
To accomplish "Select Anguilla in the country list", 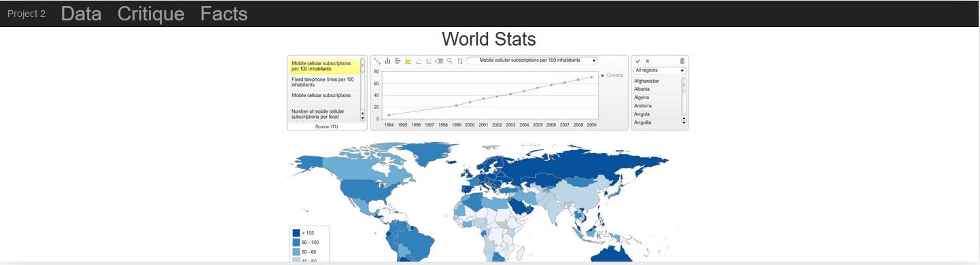I will click(x=657, y=122).
